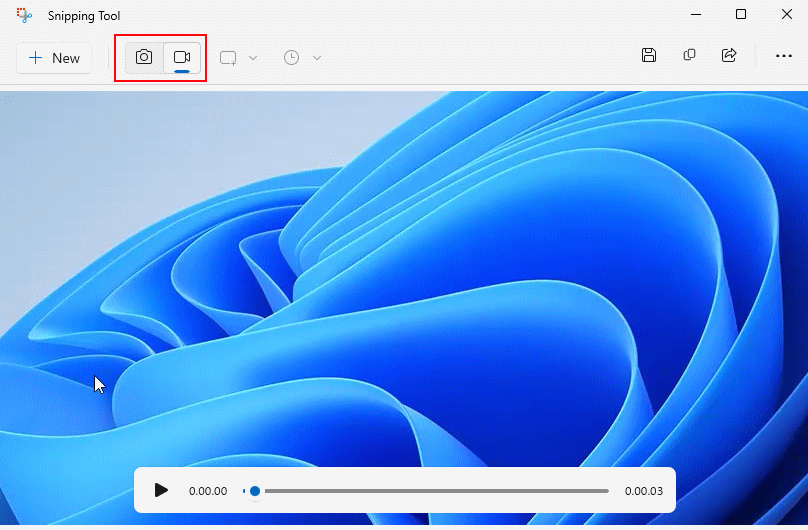Switch to Snip (camera) mode
The width and height of the screenshot is (808, 530).
point(144,57)
